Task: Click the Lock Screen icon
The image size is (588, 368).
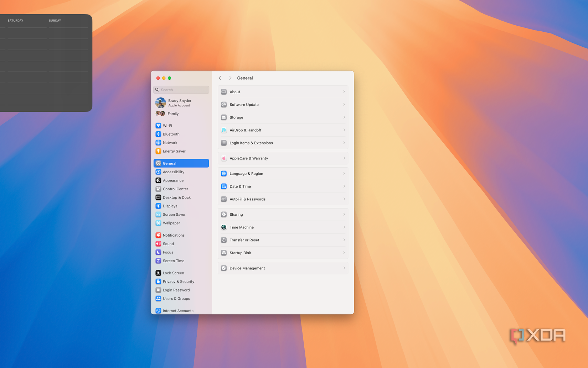Action: point(158,273)
